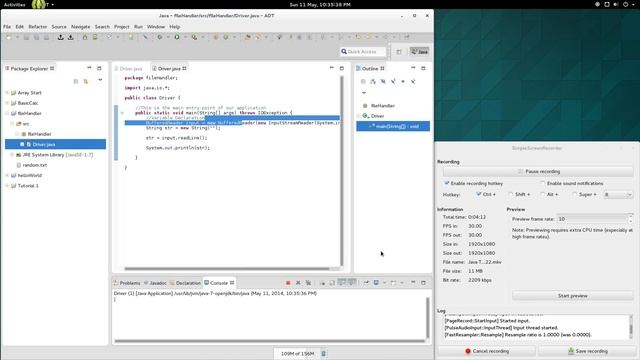Click the Remove Launch X console icon
This screenshot has height=360, width=640.
[x=298, y=283]
